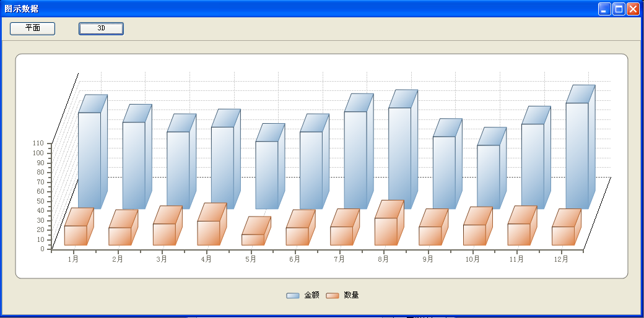Click the 7月 x-axis label
644x318 pixels.
(x=339, y=259)
